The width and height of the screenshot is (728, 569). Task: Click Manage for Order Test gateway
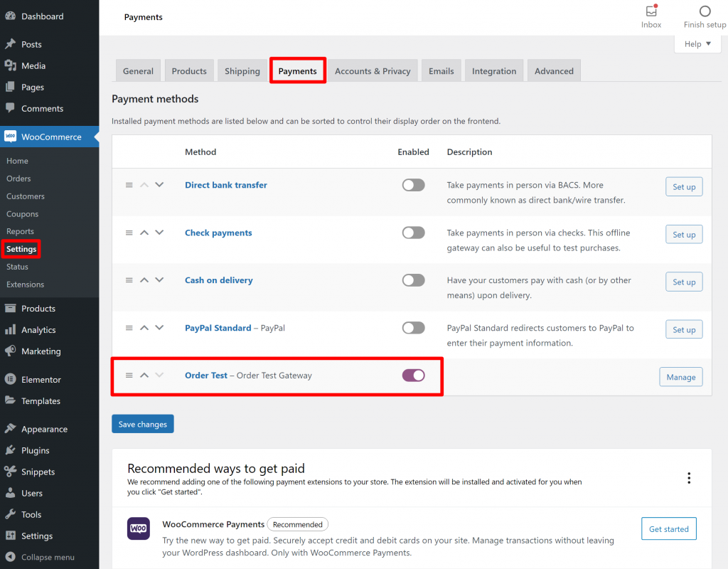pos(680,377)
